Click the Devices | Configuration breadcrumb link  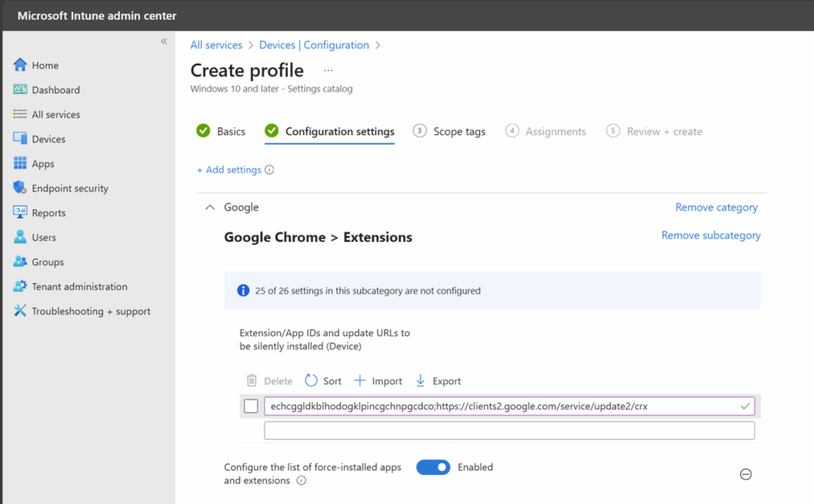pyautogui.click(x=314, y=45)
